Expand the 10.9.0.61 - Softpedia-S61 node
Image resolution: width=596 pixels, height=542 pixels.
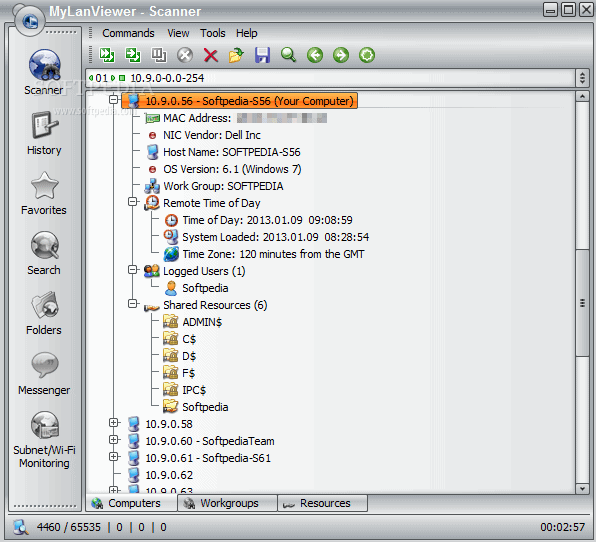pyautogui.click(x=113, y=456)
